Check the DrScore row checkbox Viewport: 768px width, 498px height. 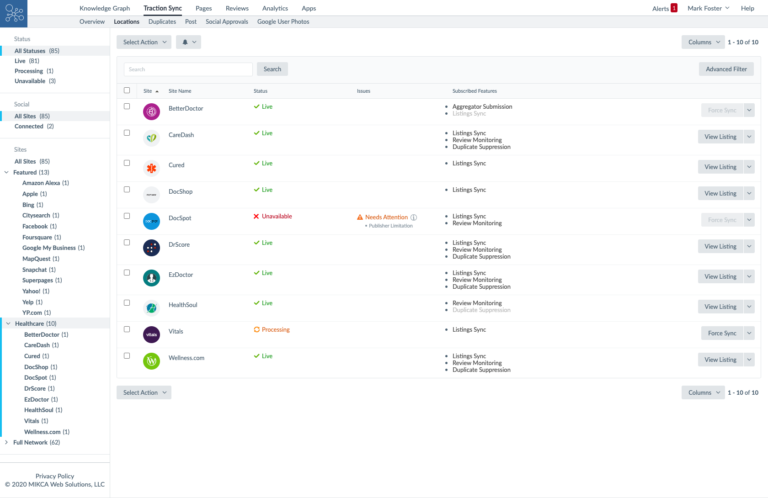pyautogui.click(x=127, y=242)
